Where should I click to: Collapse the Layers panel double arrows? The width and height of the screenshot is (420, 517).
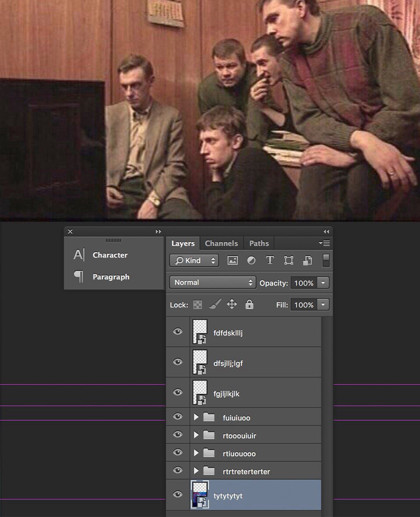pos(326,231)
